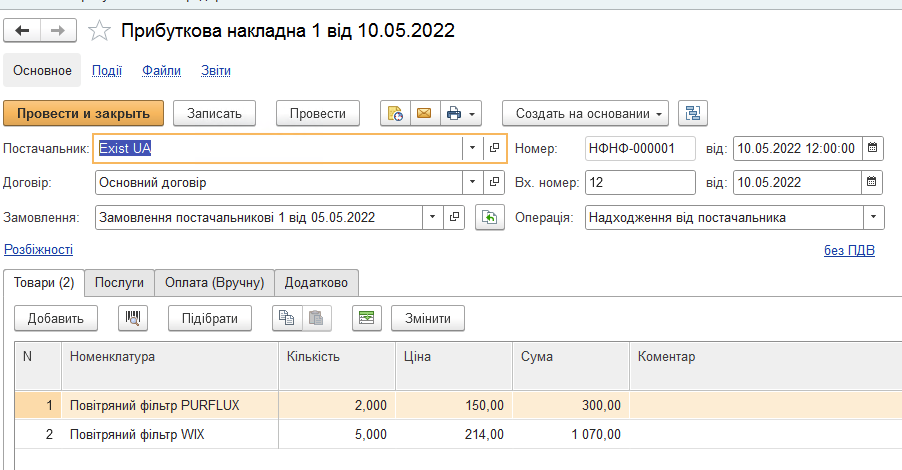Screen dimensions: 902x470
Task: Open the Звіти section link
Action: (x=216, y=70)
